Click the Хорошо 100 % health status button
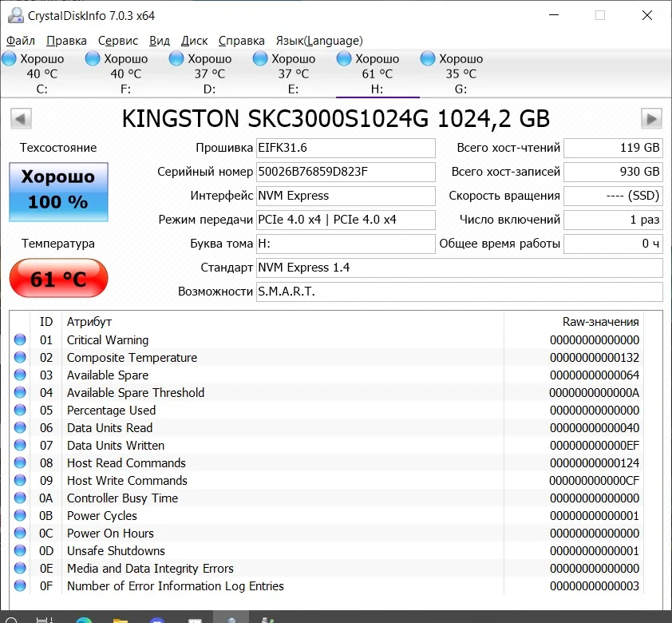Image resolution: width=672 pixels, height=623 pixels. click(59, 192)
